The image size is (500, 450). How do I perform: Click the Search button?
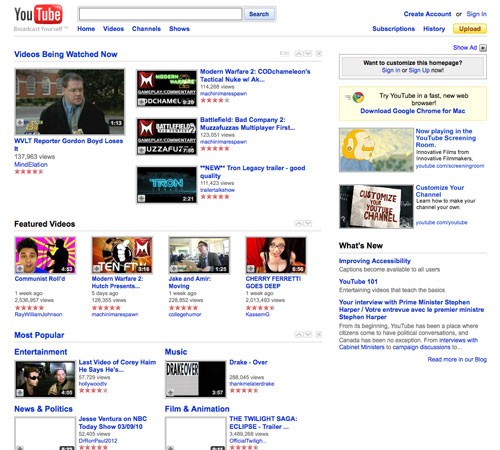pyautogui.click(x=259, y=14)
